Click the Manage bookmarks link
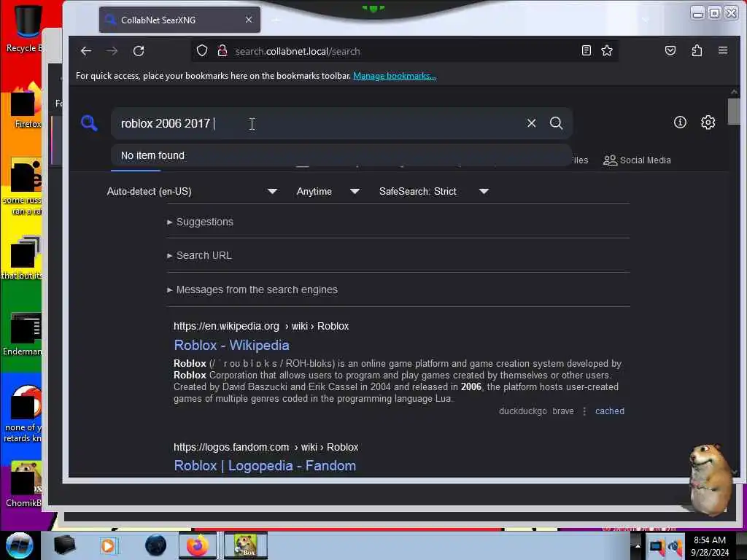Viewport: 747px width, 560px height. pos(395,76)
